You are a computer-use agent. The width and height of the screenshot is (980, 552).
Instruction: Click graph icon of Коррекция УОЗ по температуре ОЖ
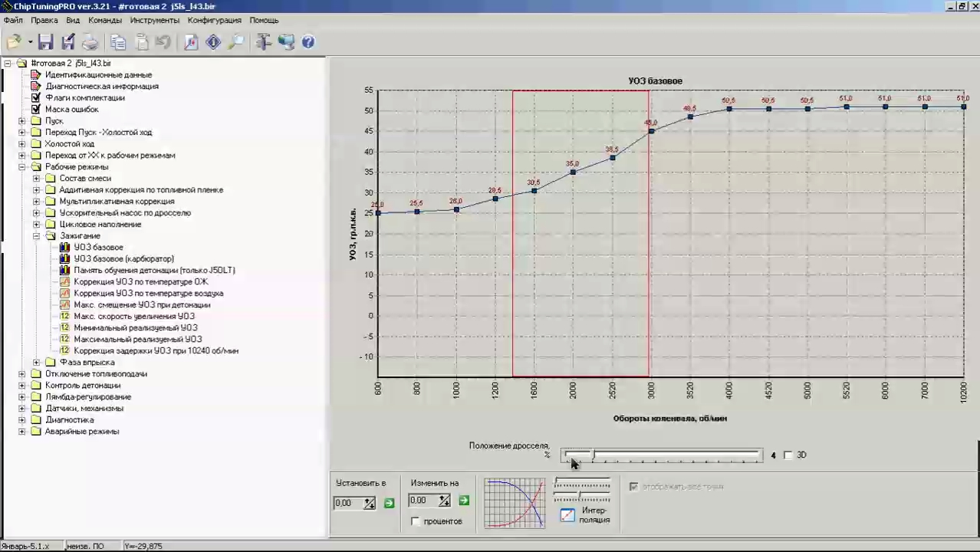tap(64, 281)
